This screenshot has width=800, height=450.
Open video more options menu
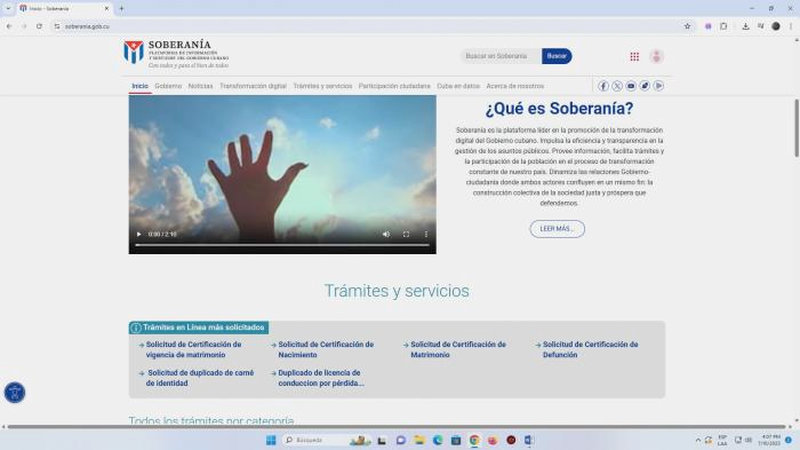click(x=426, y=234)
